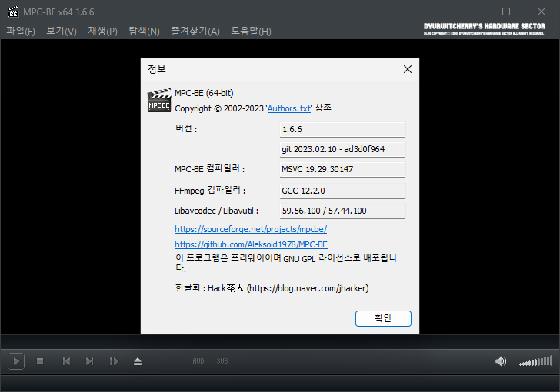This screenshot has width=560, height=392.
Task: Open the 즐겨찾기(A) menu
Action: pyautogui.click(x=195, y=31)
